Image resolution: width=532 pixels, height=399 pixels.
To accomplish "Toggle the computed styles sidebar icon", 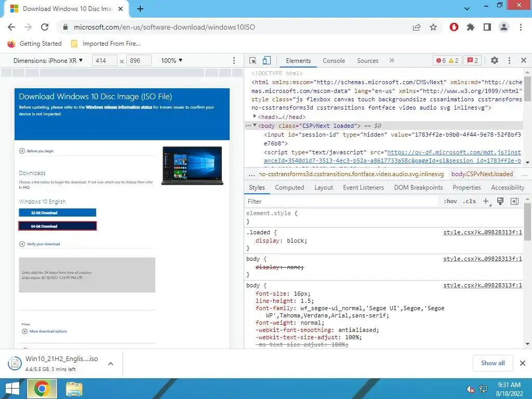I will click(x=514, y=201).
